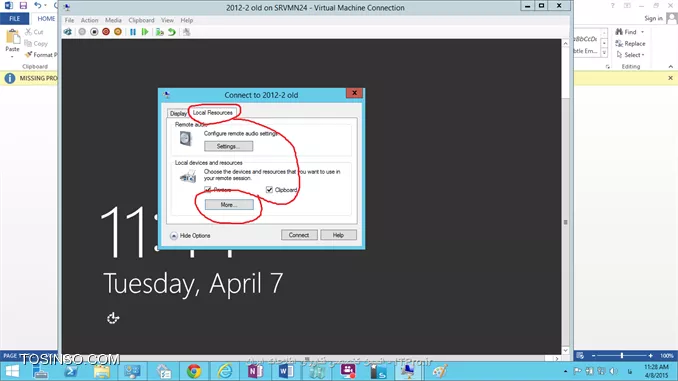Viewport: 678px width, 381px height.
Task: Open the View menu
Action: (x=167, y=20)
